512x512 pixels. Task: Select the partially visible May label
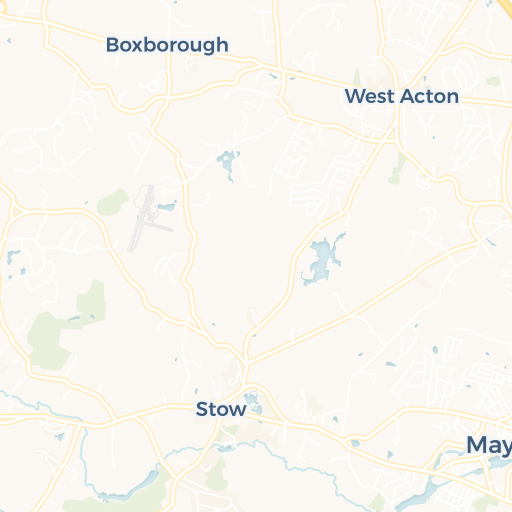[x=489, y=446]
